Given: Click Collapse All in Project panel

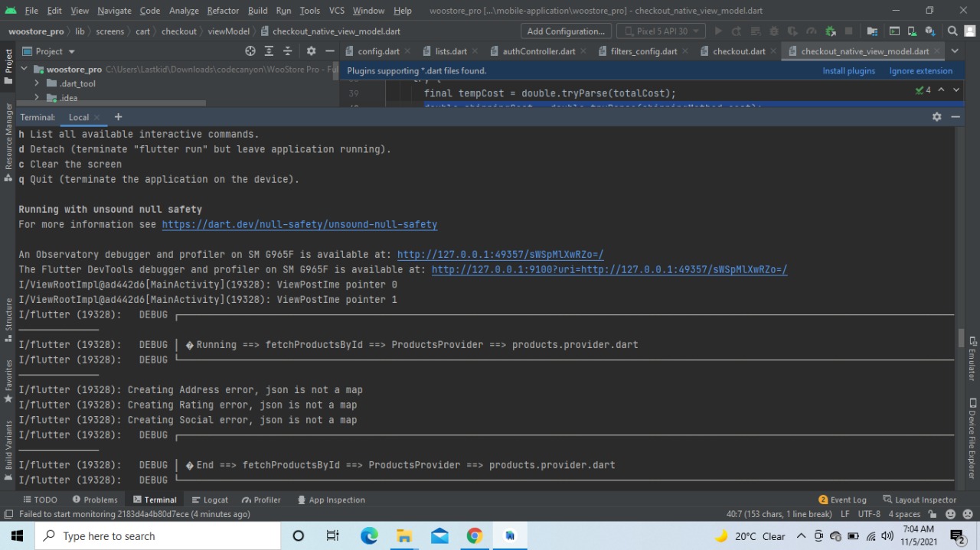Looking at the screenshot, I should point(288,51).
